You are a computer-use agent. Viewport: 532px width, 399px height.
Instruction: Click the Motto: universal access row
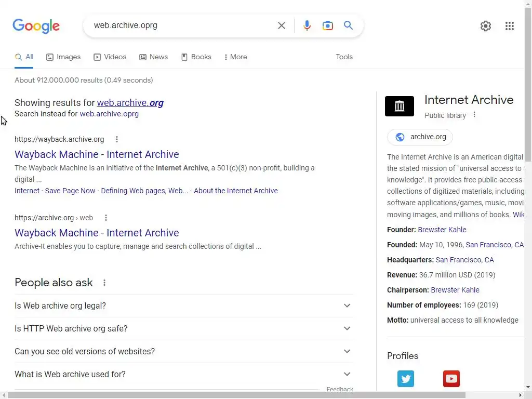tap(453, 320)
